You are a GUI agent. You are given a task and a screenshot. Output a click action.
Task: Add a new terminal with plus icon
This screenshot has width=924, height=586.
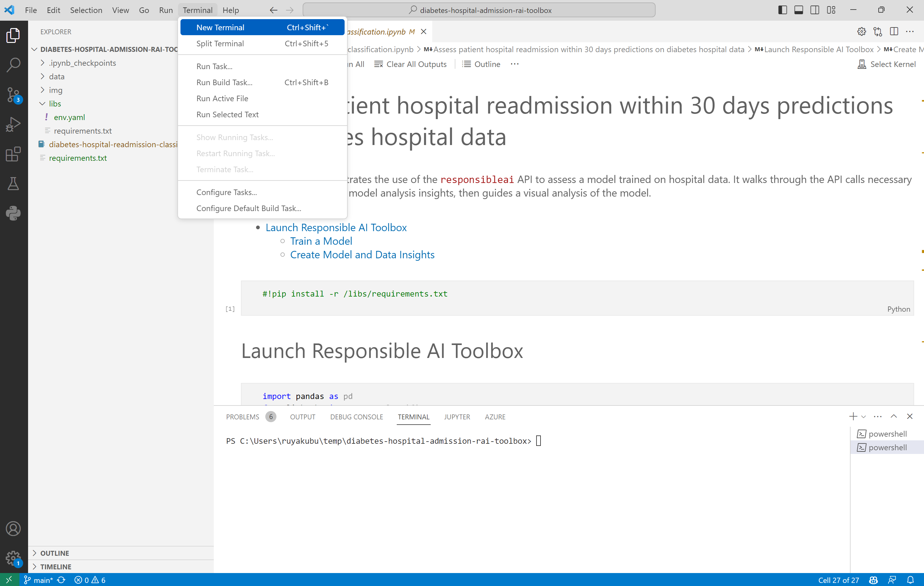[853, 416]
